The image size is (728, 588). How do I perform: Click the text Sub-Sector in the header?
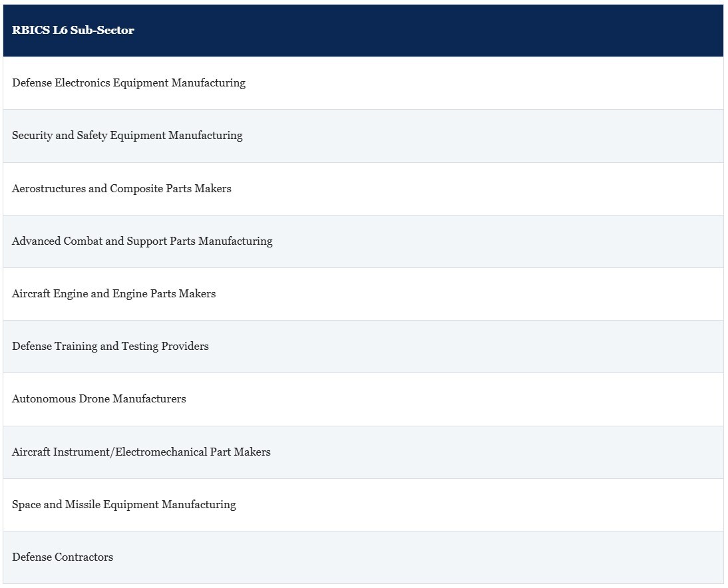[102, 30]
